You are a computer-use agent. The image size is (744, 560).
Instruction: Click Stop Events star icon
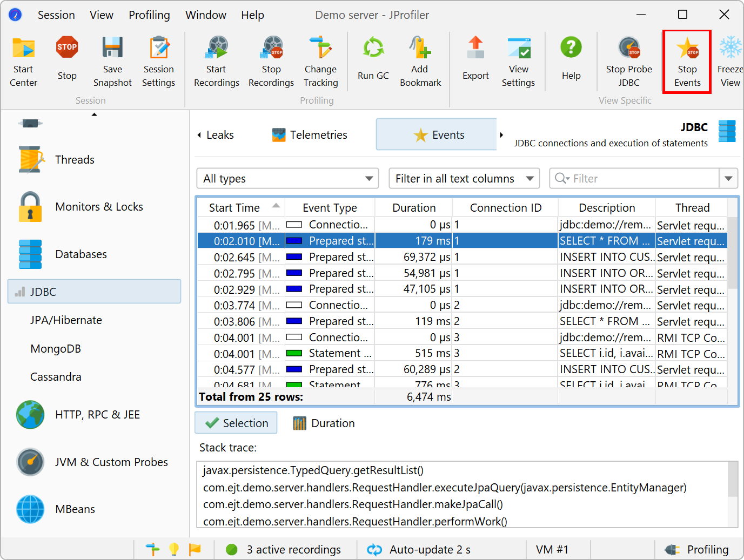point(687,62)
